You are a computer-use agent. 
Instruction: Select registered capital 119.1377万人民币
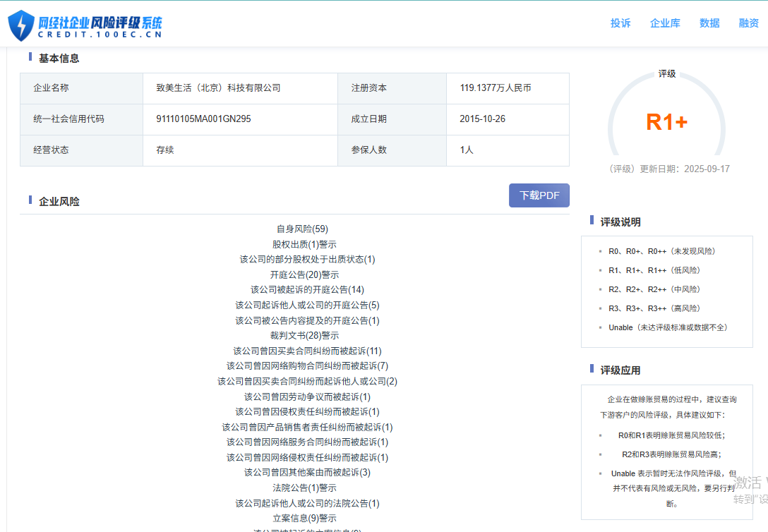pos(496,88)
